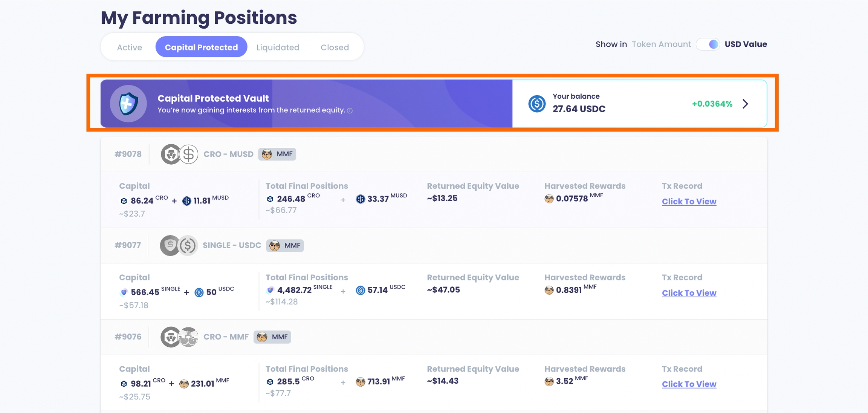Click the USDC coin icon beside Your balance
This screenshot has width=868, height=413.
(537, 104)
